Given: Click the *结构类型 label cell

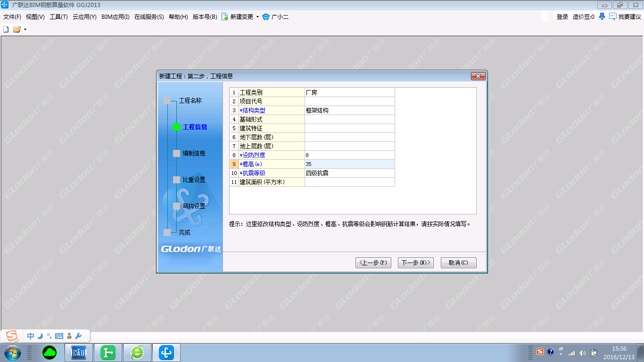Looking at the screenshot, I should 272,110.
